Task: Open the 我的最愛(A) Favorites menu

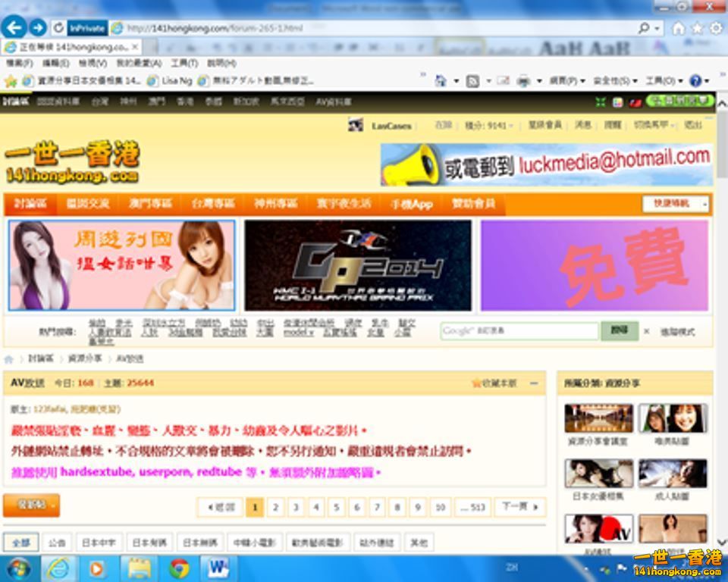Action: [x=138, y=63]
